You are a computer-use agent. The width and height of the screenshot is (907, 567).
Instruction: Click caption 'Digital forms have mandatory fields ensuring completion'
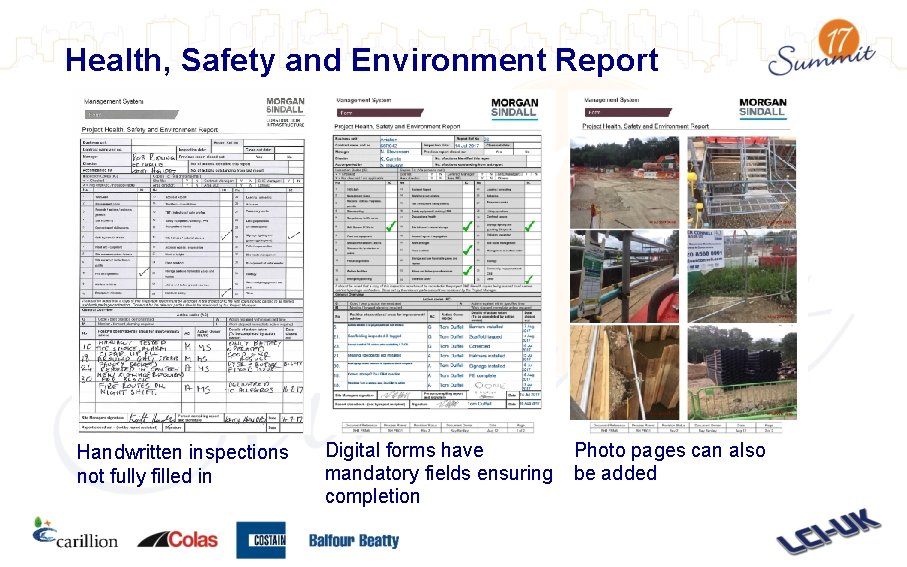(439, 473)
